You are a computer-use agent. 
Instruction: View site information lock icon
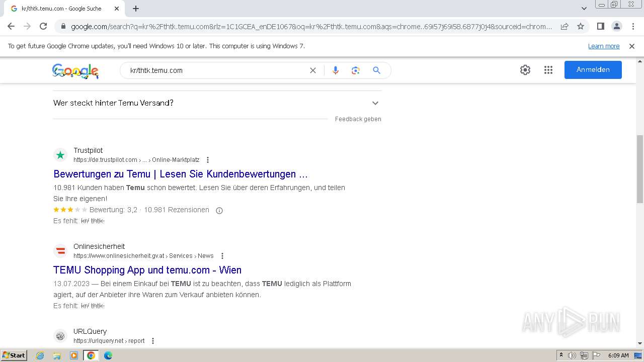[63, 27]
